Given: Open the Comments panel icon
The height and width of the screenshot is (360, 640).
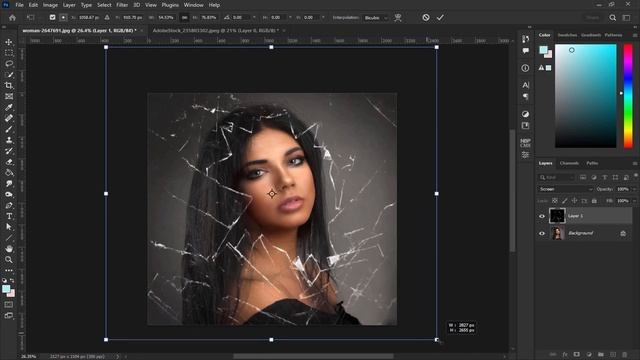Looking at the screenshot, I should [x=525, y=51].
